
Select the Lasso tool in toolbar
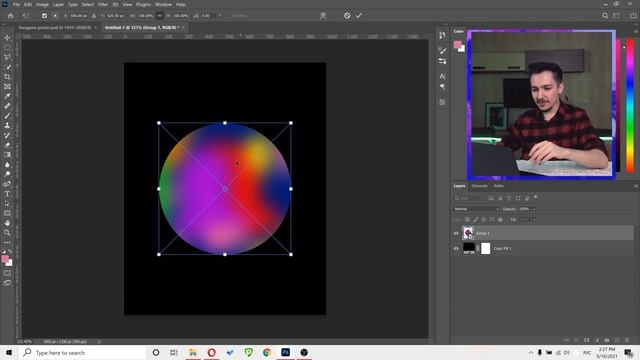click(x=7, y=57)
